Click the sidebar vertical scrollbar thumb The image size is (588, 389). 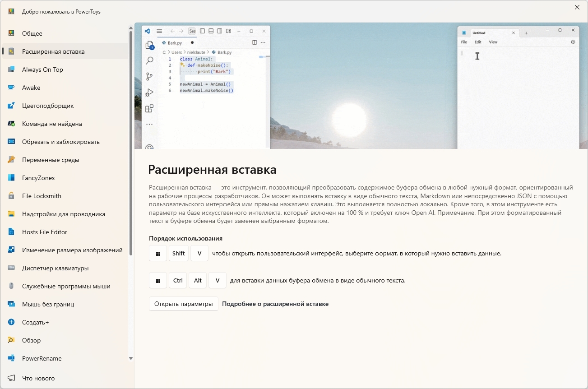coord(131,144)
